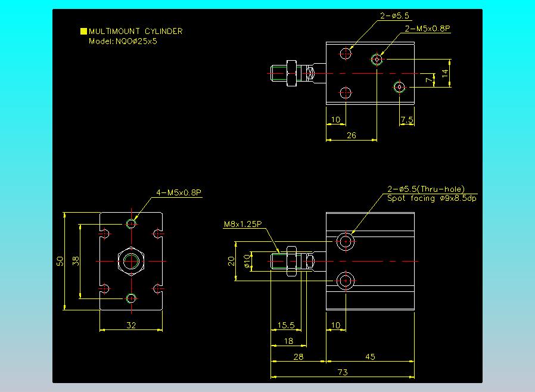The image size is (535, 392).
Task: Select the Spot facing ø9x8.5dp note
Action: pos(431,198)
